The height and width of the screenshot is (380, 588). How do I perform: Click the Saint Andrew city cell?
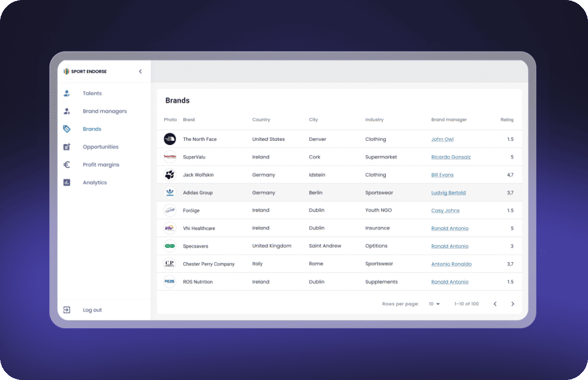coord(325,245)
